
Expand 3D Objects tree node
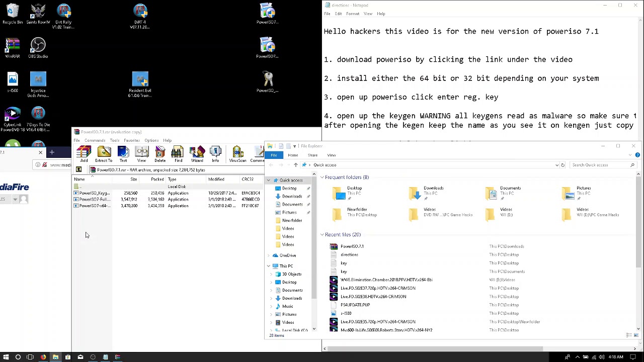(272, 274)
